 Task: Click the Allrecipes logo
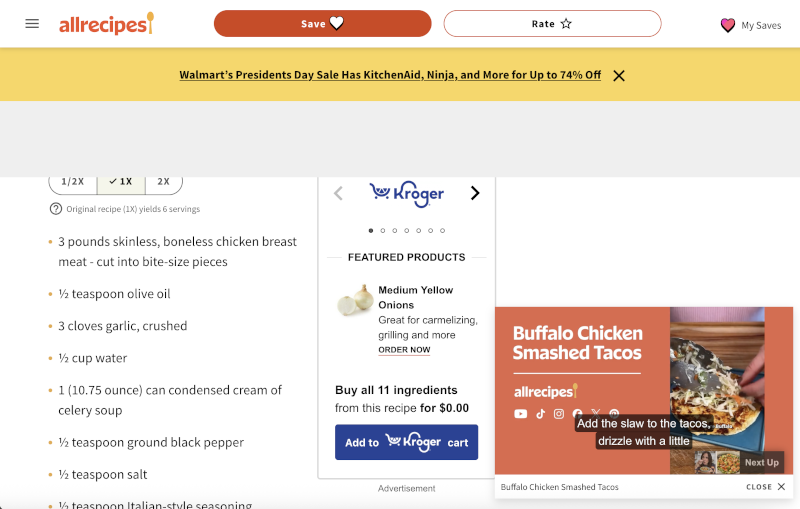pos(106,24)
